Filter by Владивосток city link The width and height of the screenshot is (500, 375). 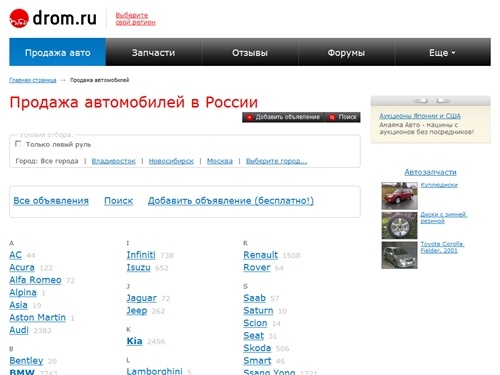pyautogui.click(x=114, y=161)
